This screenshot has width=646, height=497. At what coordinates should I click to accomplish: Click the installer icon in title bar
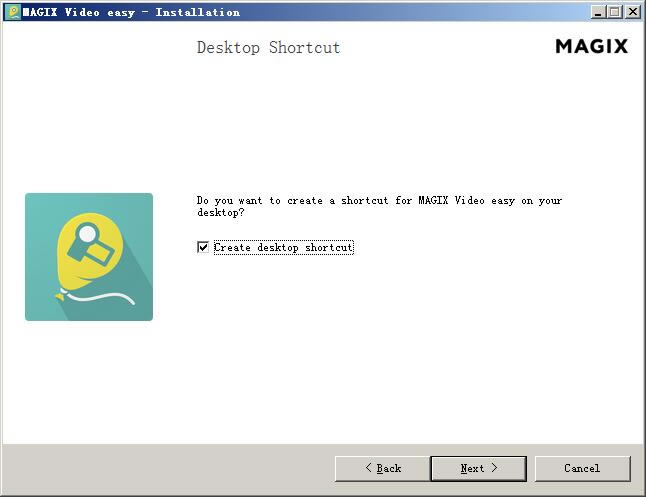[13, 12]
